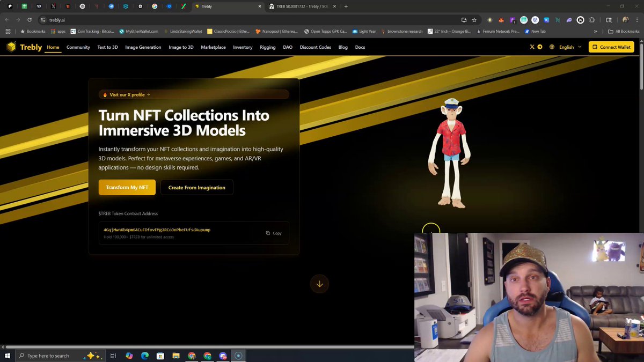
Task: Open Trebly's X profile icon in header
Action: pos(532,47)
